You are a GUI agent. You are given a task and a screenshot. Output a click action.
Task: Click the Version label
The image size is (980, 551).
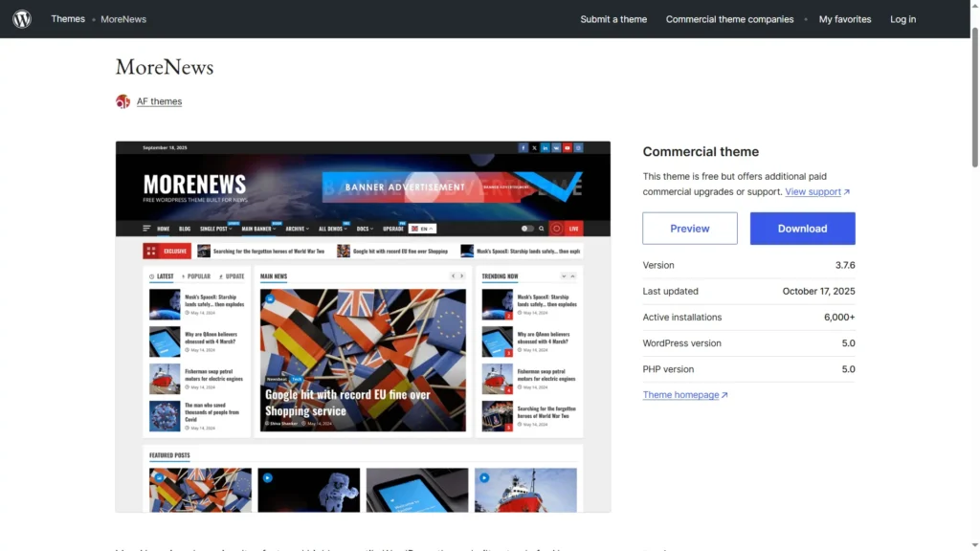coord(658,265)
